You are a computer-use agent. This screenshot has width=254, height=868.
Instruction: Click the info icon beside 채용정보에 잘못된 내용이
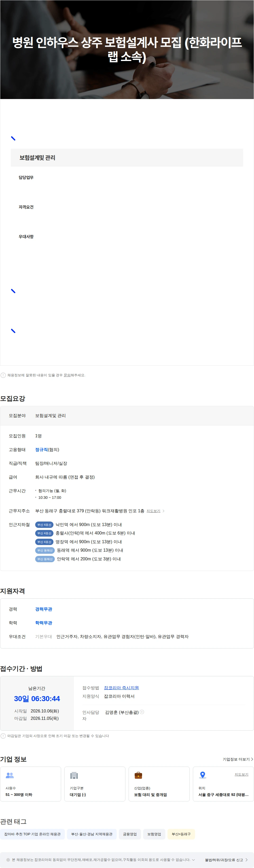[3, 375]
